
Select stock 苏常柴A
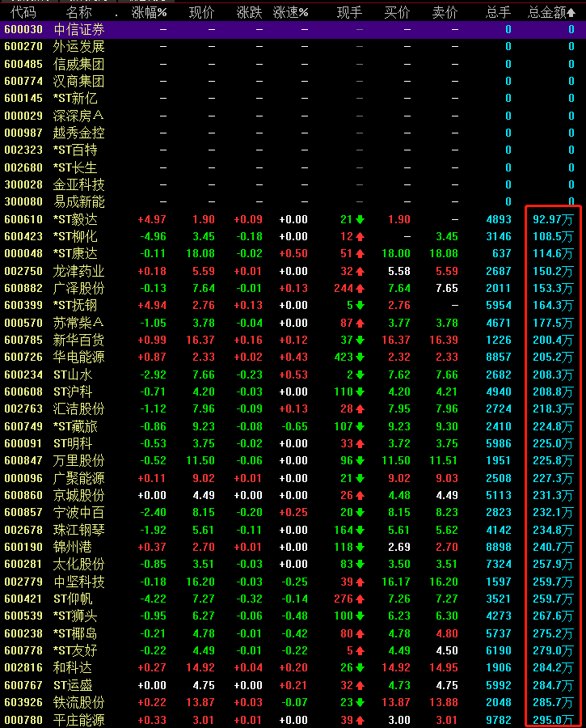(78, 323)
